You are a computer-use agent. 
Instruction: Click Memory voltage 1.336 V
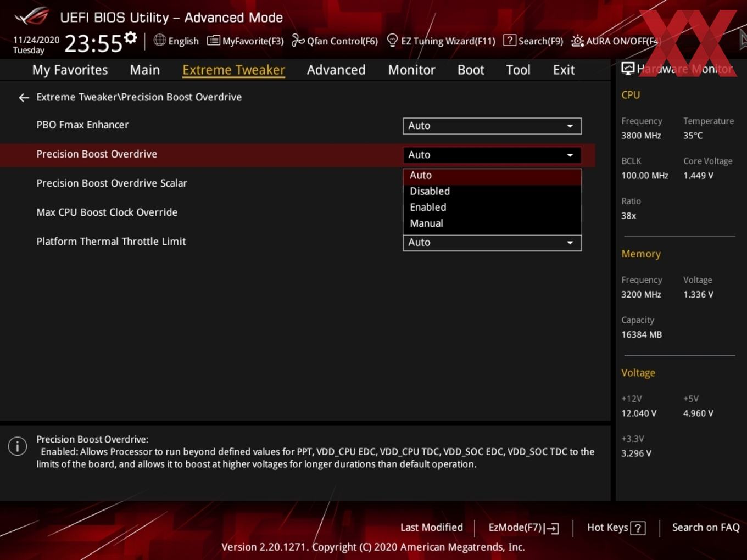698,294
